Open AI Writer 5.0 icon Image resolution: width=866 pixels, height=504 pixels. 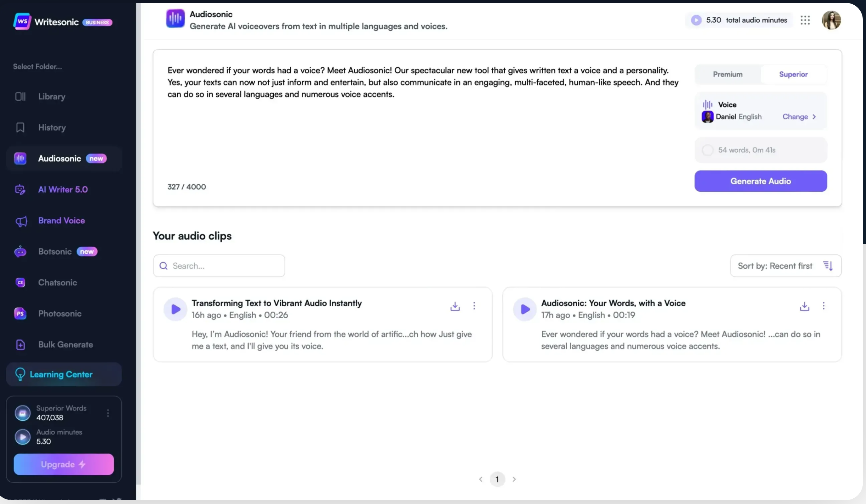(20, 190)
